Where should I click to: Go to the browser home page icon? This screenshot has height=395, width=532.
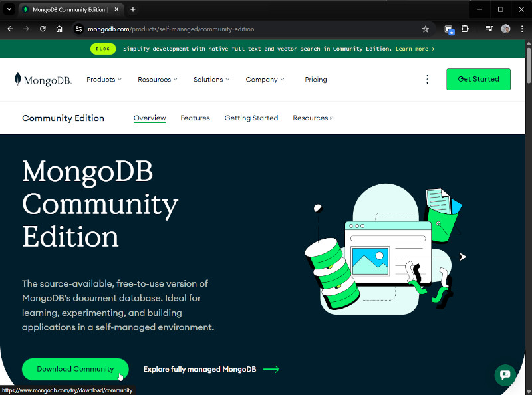pyautogui.click(x=59, y=29)
